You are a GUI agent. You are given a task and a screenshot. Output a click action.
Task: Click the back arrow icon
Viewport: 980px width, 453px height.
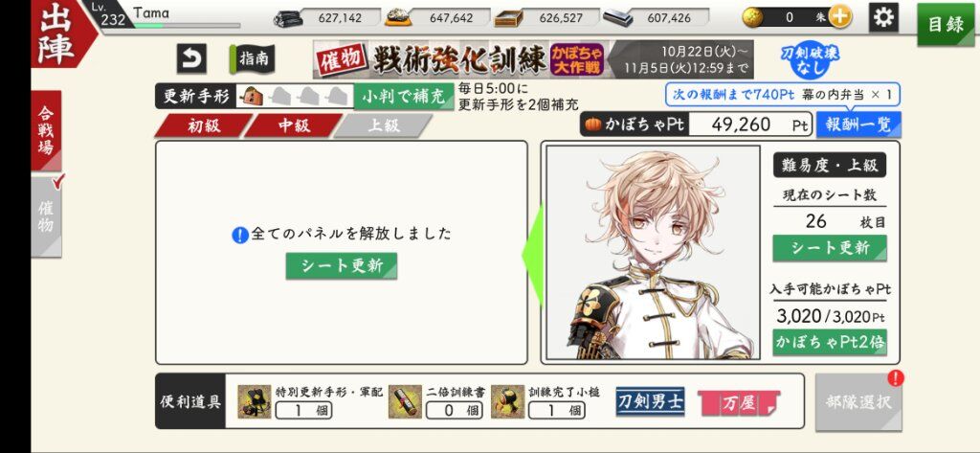click(191, 59)
